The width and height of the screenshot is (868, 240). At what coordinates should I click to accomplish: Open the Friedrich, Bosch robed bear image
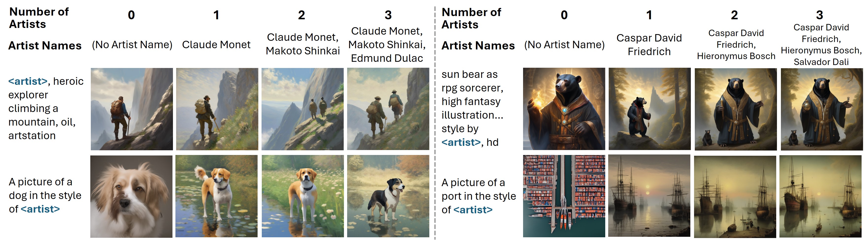click(736, 109)
